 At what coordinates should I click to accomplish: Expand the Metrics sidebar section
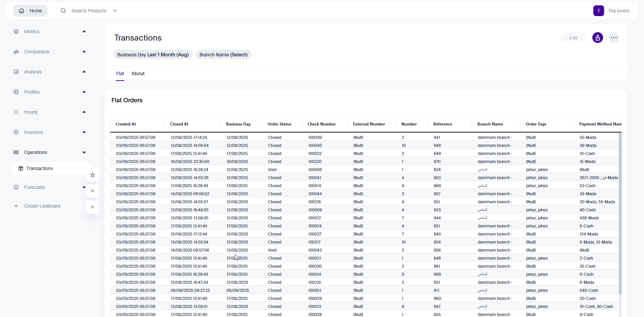point(84,32)
